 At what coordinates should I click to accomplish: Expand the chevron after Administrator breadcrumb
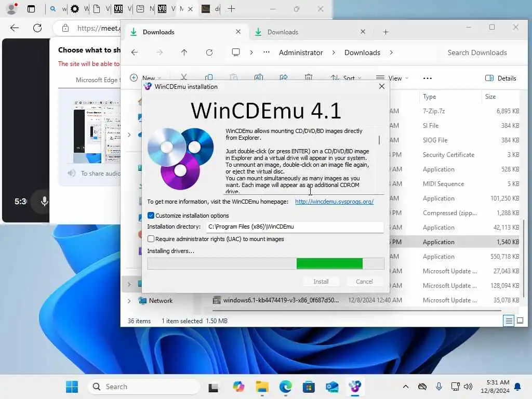tap(334, 52)
